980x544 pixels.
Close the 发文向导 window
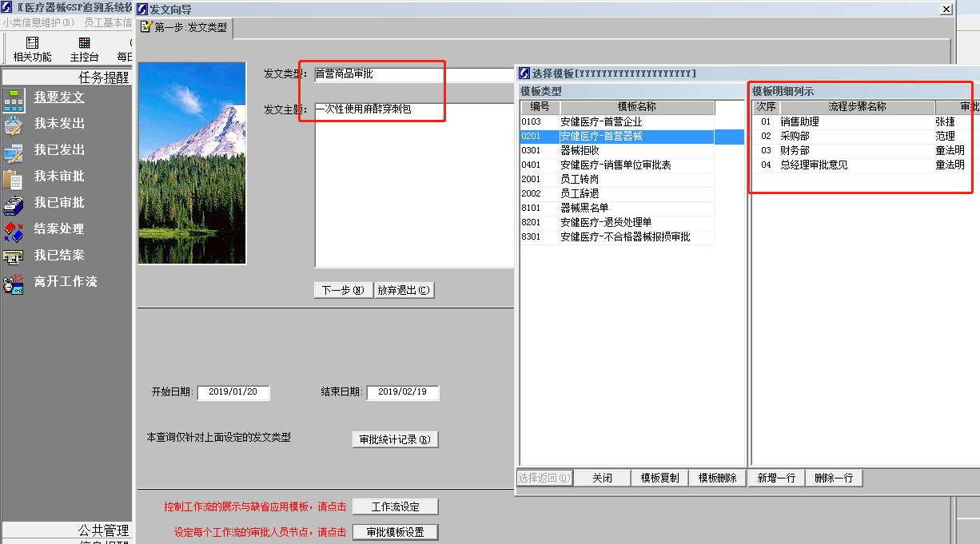pos(946,9)
